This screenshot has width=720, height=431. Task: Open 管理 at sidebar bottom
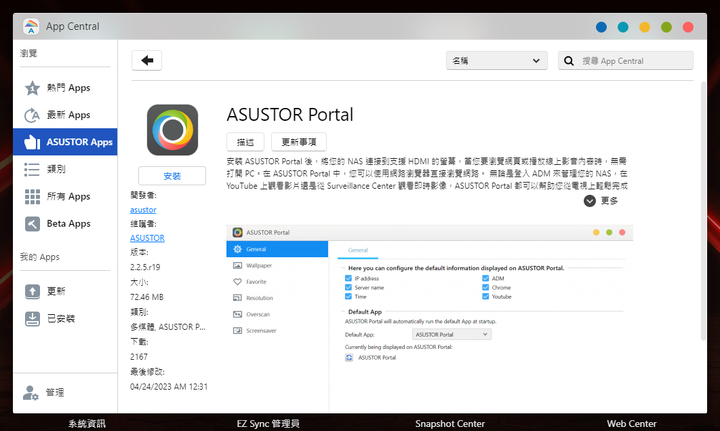pos(65,392)
